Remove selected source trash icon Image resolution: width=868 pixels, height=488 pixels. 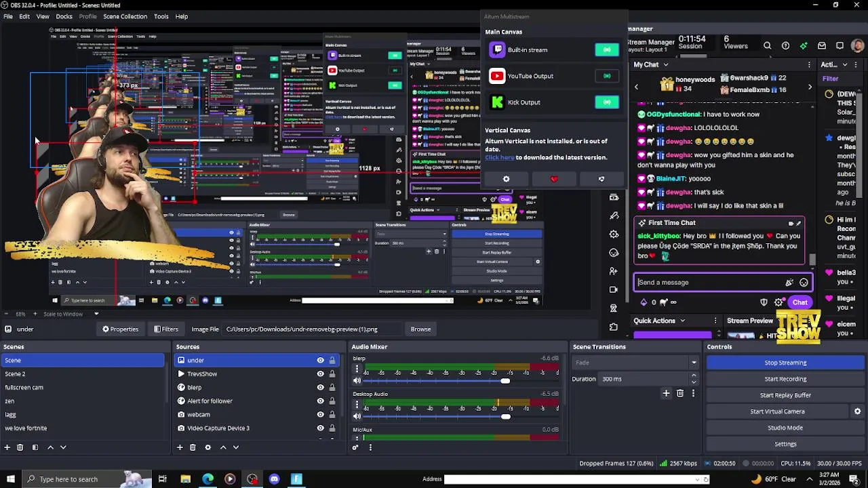pos(193,447)
